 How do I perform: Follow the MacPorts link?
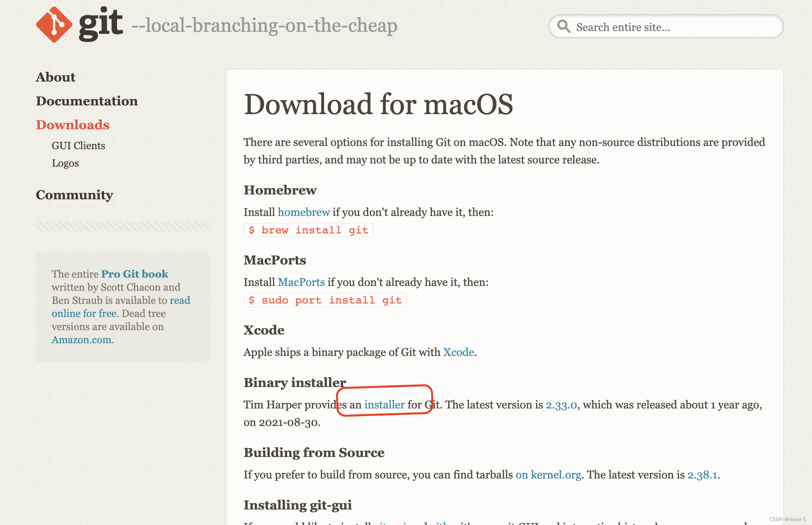tap(301, 282)
